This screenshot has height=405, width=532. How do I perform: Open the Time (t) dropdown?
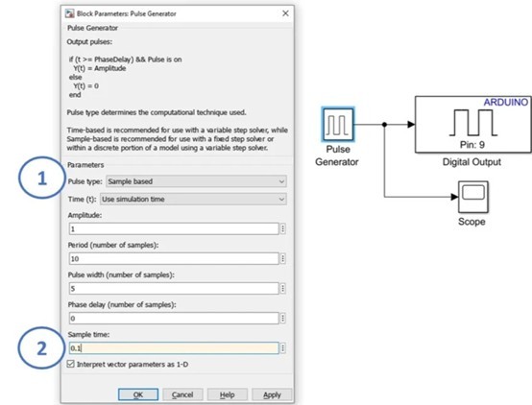tap(193, 199)
